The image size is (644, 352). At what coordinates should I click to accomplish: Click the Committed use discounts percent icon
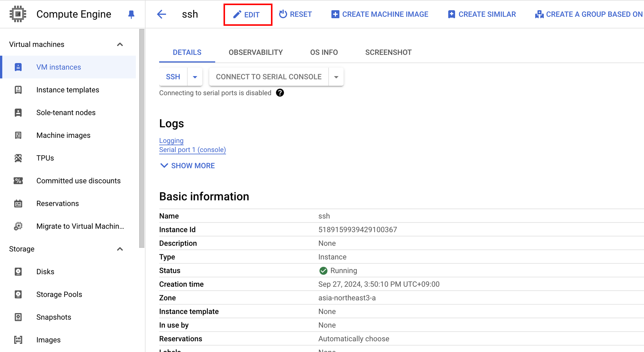click(x=18, y=181)
